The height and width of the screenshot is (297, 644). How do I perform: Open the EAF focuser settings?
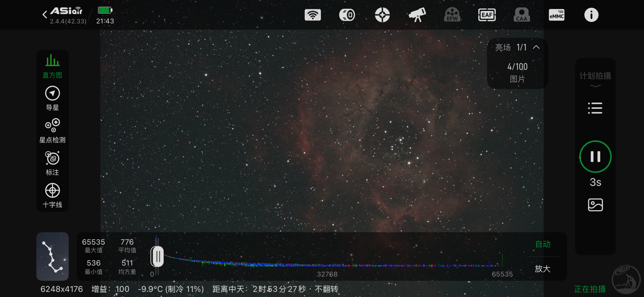tap(487, 15)
